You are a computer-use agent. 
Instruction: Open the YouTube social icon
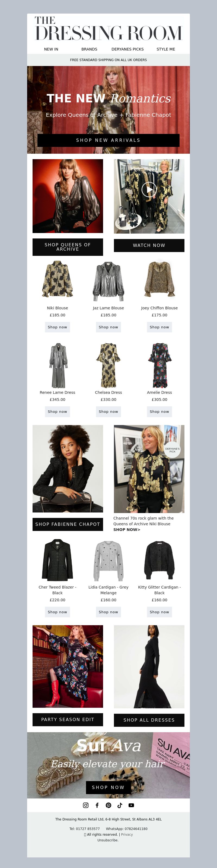coord(131,805)
